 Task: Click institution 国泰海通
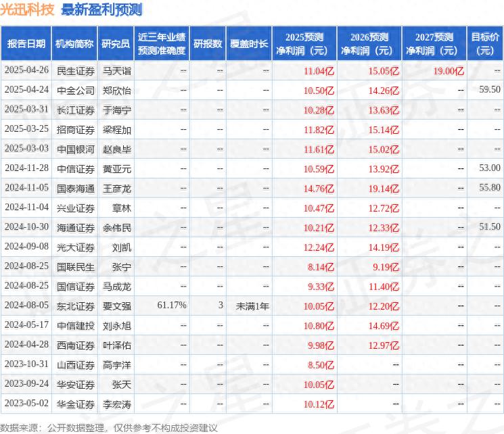76,188
